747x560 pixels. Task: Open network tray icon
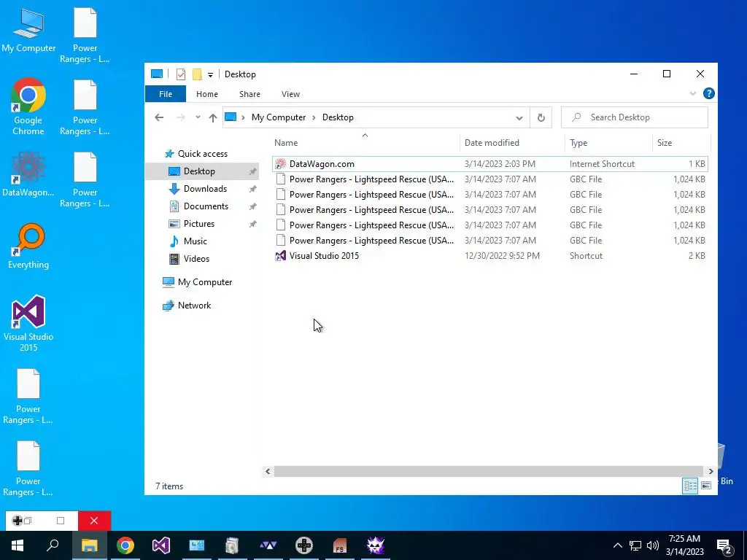pos(635,545)
